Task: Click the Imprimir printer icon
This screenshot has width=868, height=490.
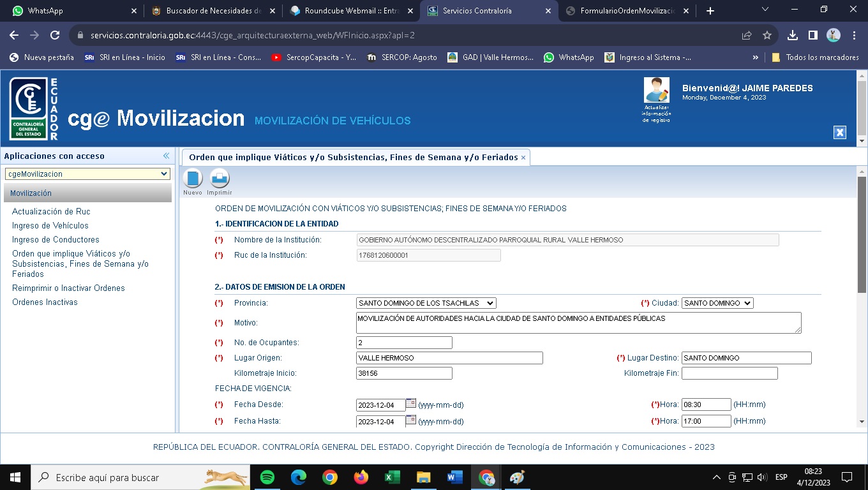Action: click(220, 178)
